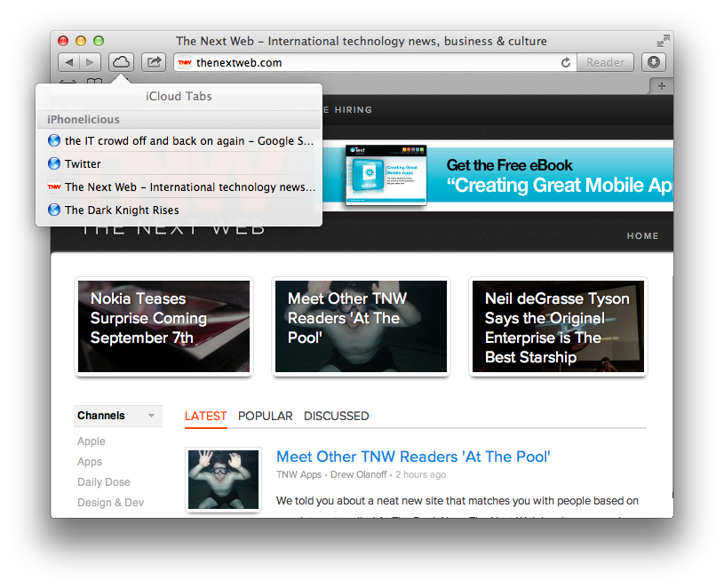Open The Dark Knight Rises iCloud tab
This screenshot has width=724, height=588.
click(x=179, y=210)
